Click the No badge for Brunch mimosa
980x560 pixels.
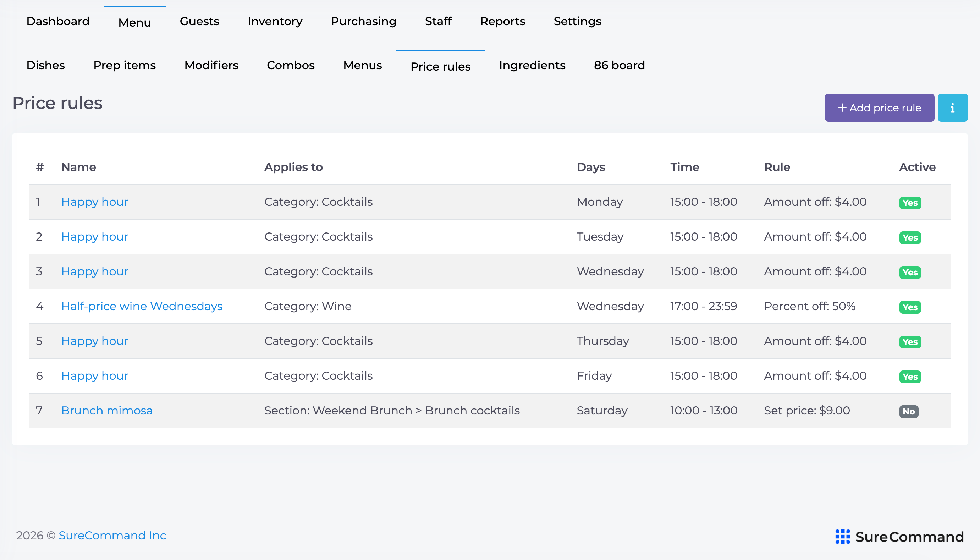(x=908, y=412)
